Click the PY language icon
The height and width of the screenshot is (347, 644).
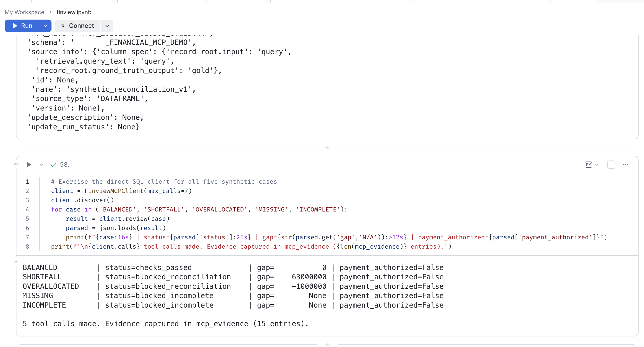coord(589,165)
